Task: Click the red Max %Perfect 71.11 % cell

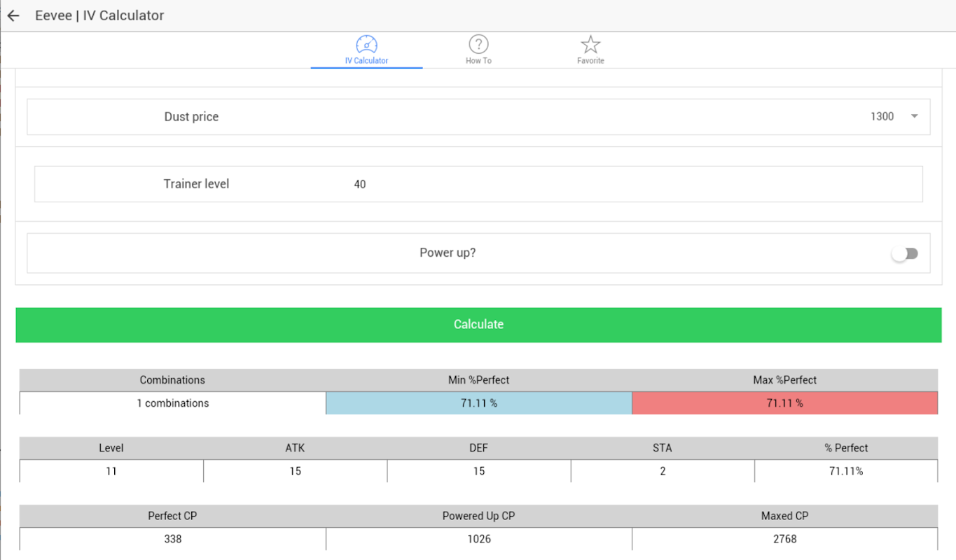Action: pos(784,403)
